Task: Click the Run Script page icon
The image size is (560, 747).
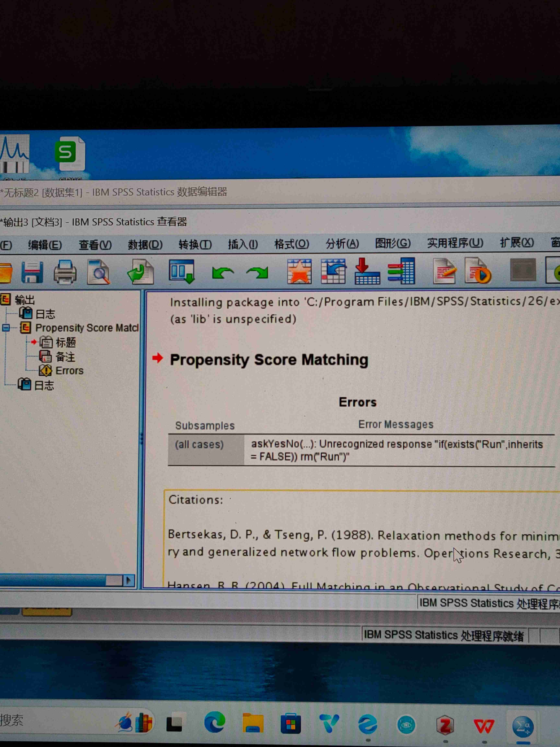Action: [478, 271]
